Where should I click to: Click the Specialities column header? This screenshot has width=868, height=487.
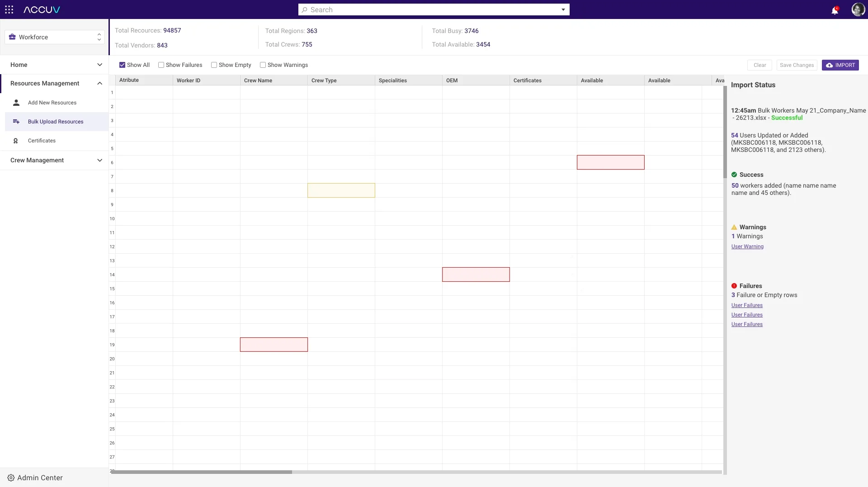point(408,80)
